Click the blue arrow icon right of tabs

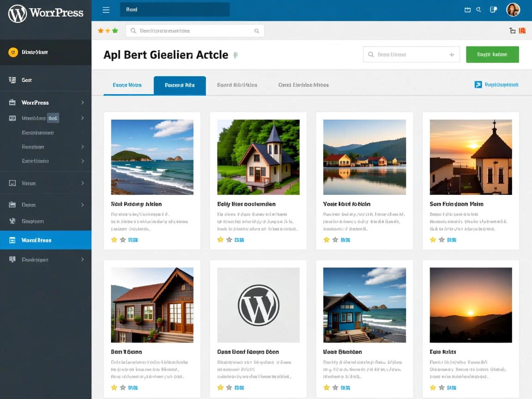(478, 85)
